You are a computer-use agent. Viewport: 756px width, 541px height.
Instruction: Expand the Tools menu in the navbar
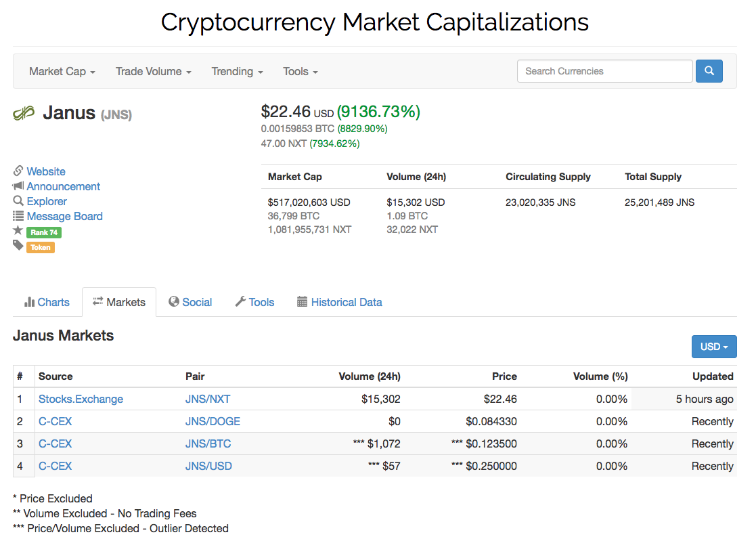(x=301, y=71)
